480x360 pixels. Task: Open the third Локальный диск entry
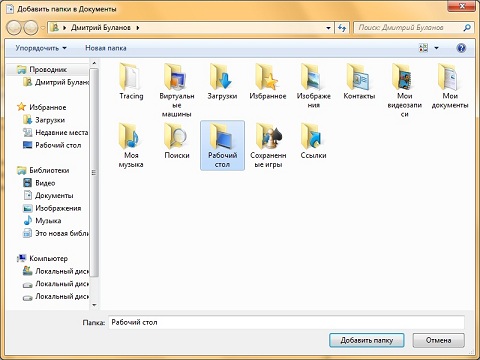55,297
